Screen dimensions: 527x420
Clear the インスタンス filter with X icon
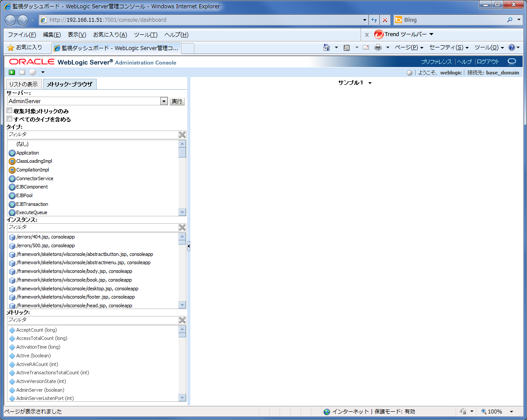point(182,228)
